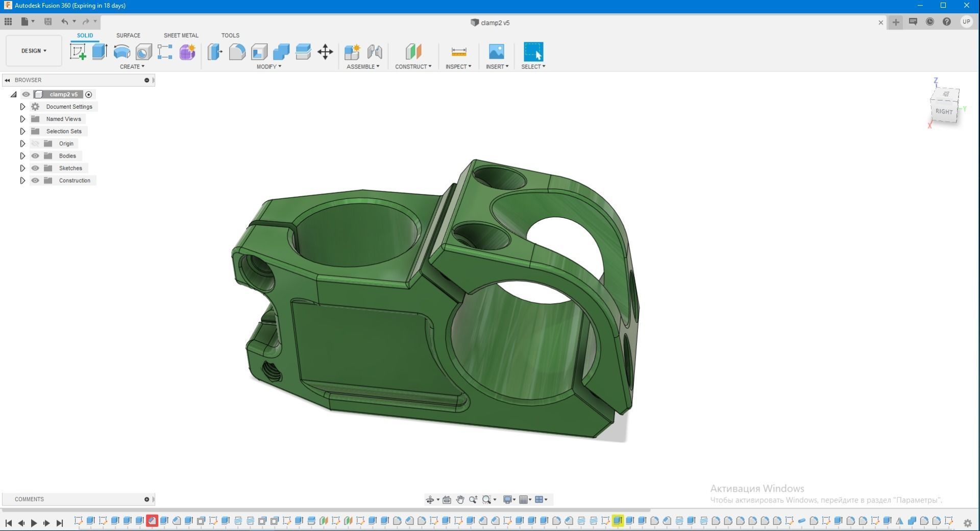The width and height of the screenshot is (980, 531).
Task: Open the ASSEMBLE dropdown menu
Action: [x=363, y=66]
